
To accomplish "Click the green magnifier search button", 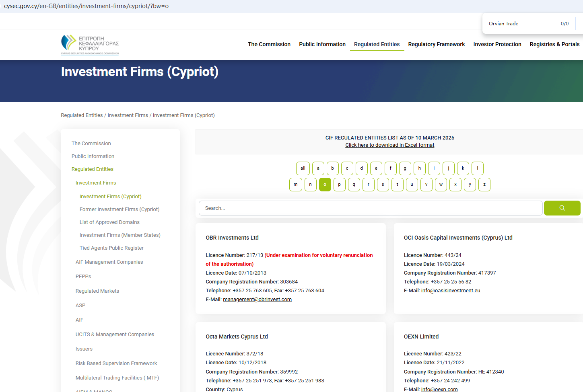I will 562,208.
